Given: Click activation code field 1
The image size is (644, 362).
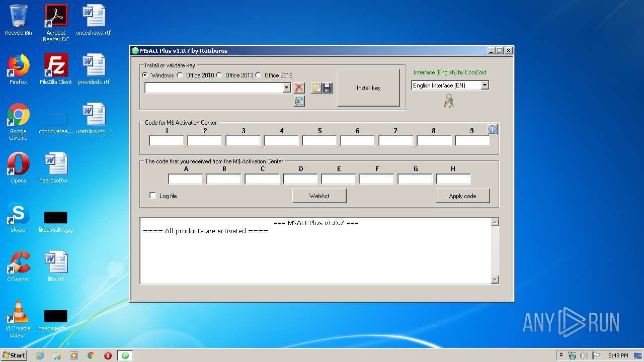Looking at the screenshot, I should click(x=167, y=141).
